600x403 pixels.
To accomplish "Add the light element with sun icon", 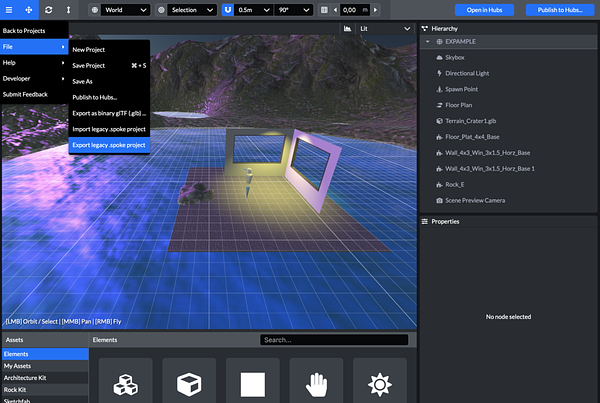I will [380, 383].
